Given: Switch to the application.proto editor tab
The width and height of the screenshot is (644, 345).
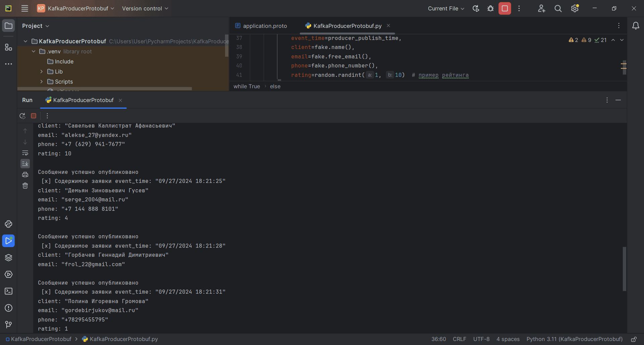Looking at the screenshot, I should pyautogui.click(x=265, y=26).
